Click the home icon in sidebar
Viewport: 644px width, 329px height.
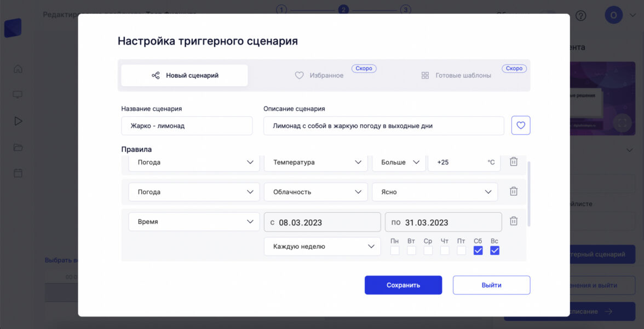[18, 69]
